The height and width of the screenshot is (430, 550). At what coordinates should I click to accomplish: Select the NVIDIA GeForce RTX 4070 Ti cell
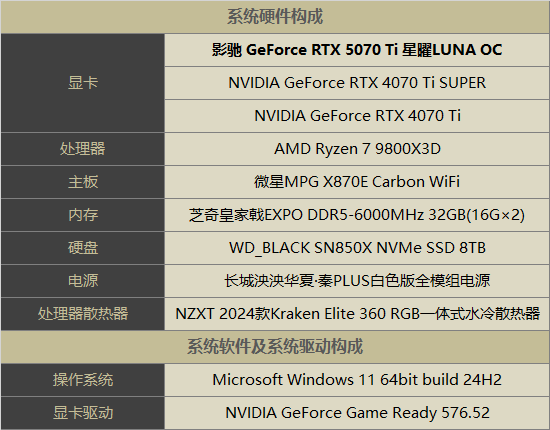[357, 116]
